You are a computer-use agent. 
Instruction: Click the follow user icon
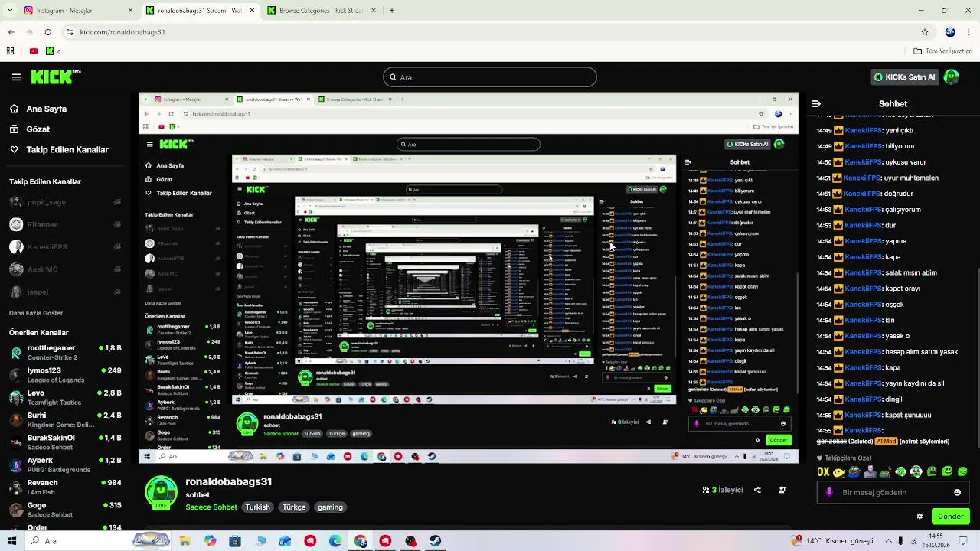coord(782,490)
